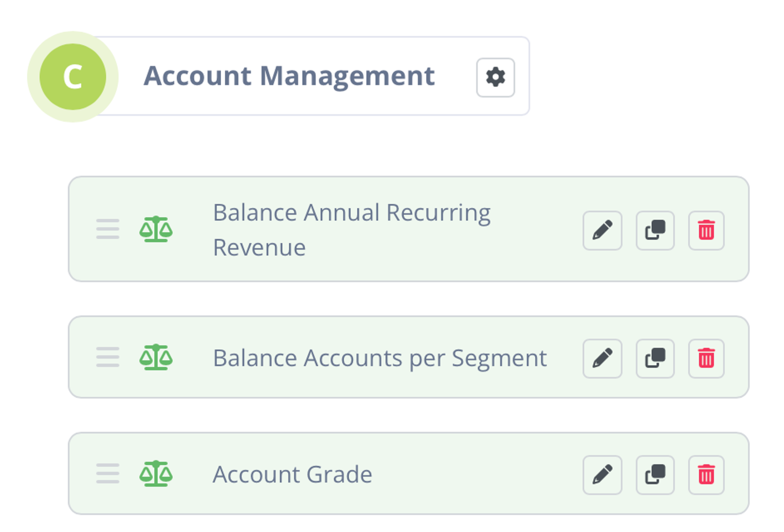This screenshot has width=784, height=532.
Task: Select the Balance Accounts per Segment label
Action: pyautogui.click(x=380, y=358)
